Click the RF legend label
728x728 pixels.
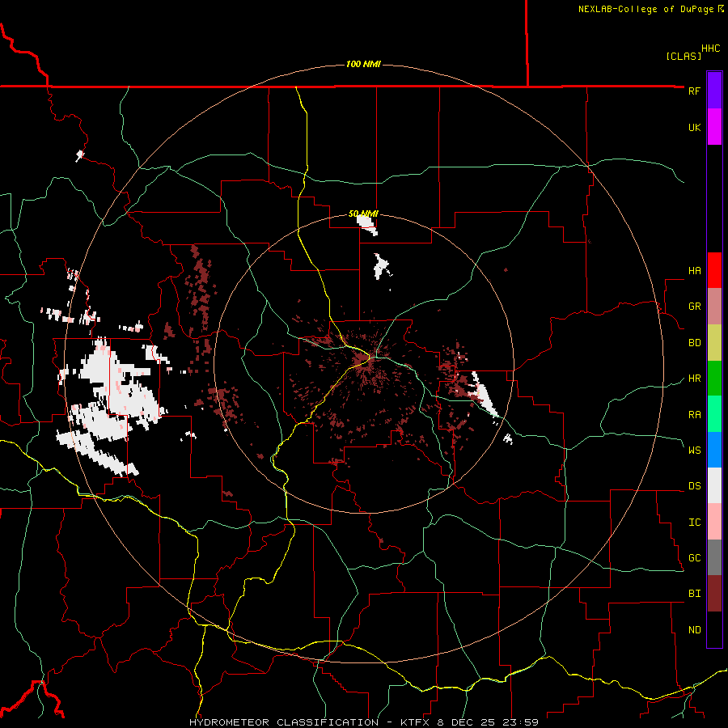pyautogui.click(x=694, y=91)
